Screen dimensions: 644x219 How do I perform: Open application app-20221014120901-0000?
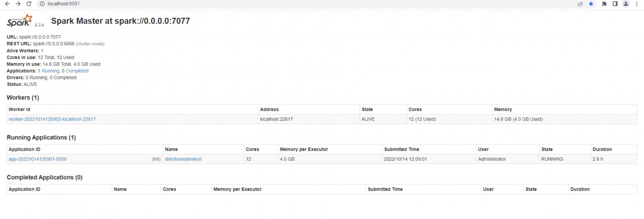coord(38,159)
